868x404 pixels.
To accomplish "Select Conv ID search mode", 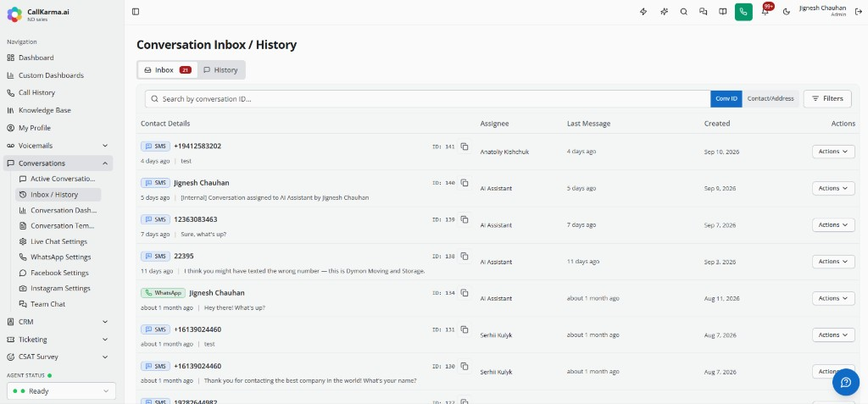I will coord(726,98).
